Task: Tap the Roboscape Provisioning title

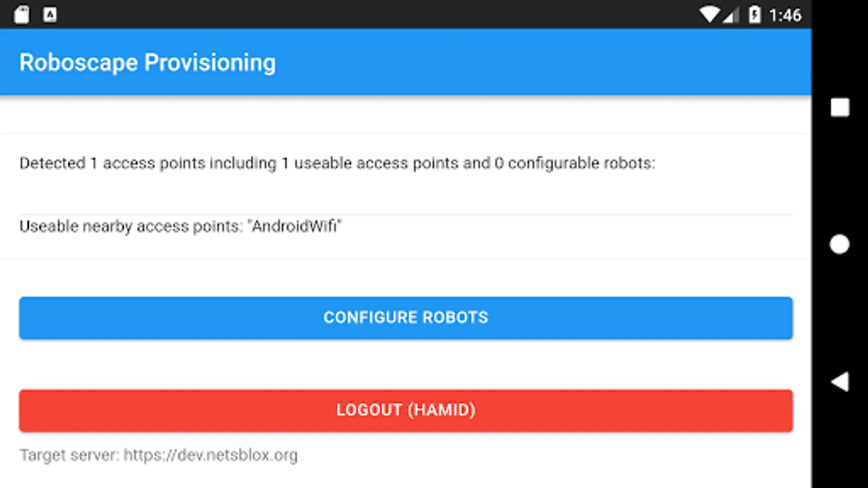Action: pos(148,62)
